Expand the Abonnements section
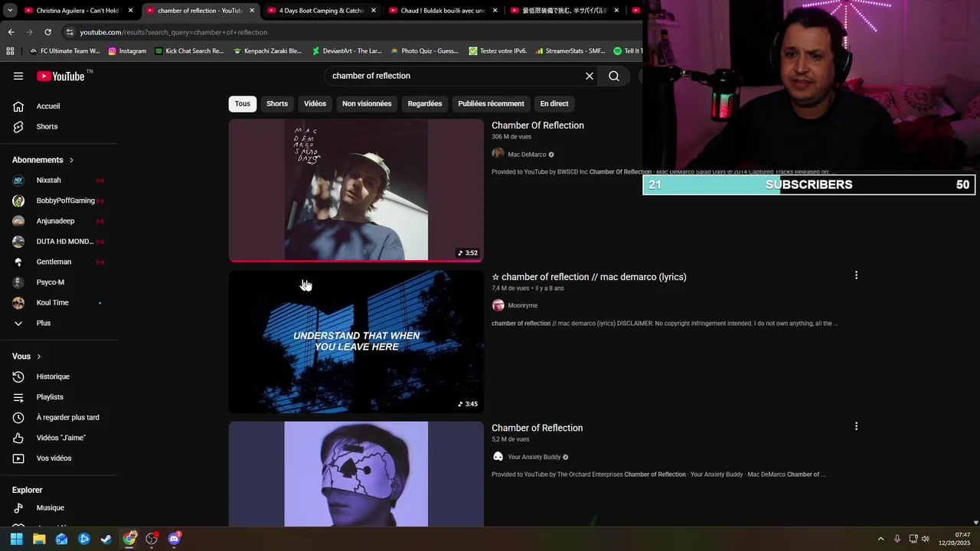 [x=44, y=160]
